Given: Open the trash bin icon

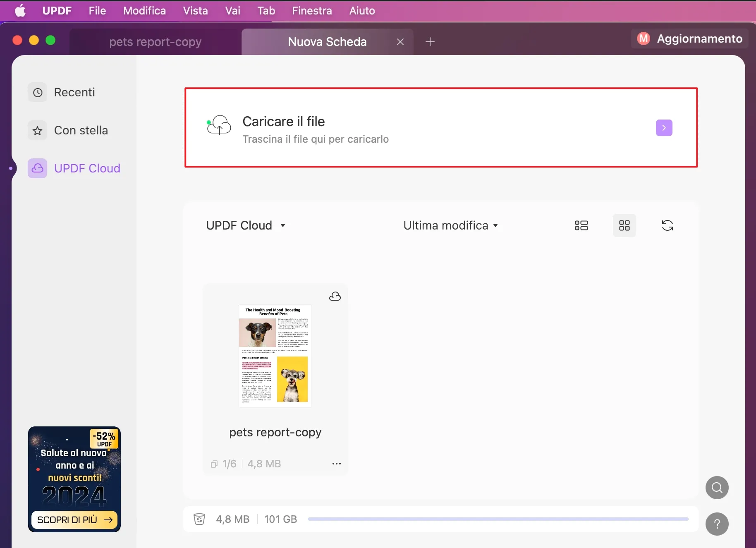Looking at the screenshot, I should [x=199, y=519].
